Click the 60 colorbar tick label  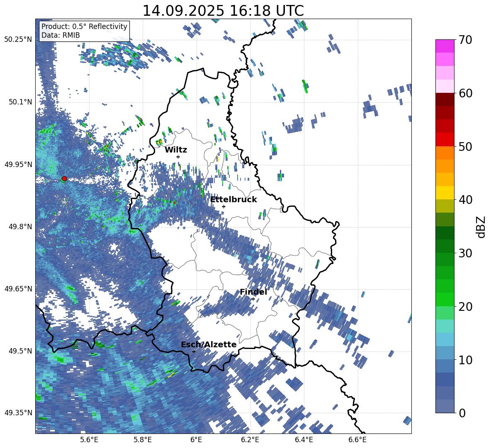click(465, 93)
